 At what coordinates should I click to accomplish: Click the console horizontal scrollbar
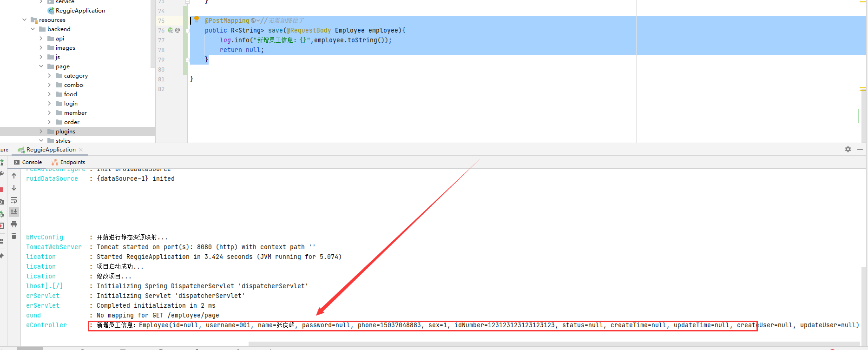553,344
